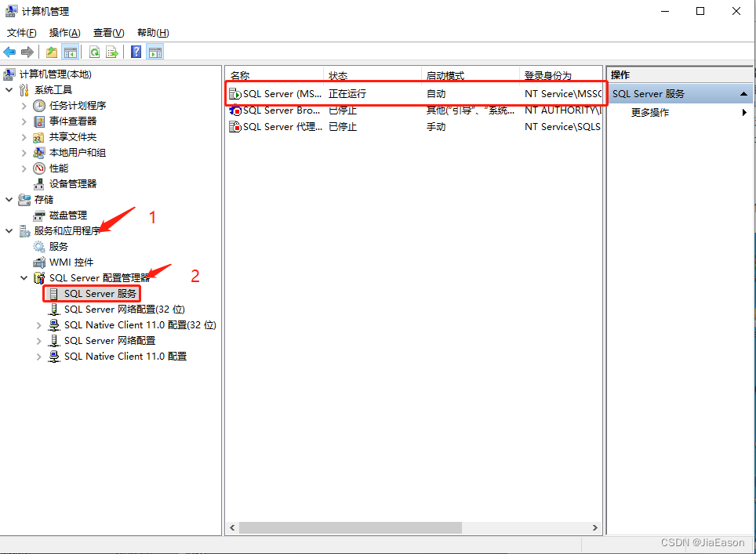The image size is (756, 554).
Task: Collapse the SQL Server 服务 action section
Action: (744, 94)
